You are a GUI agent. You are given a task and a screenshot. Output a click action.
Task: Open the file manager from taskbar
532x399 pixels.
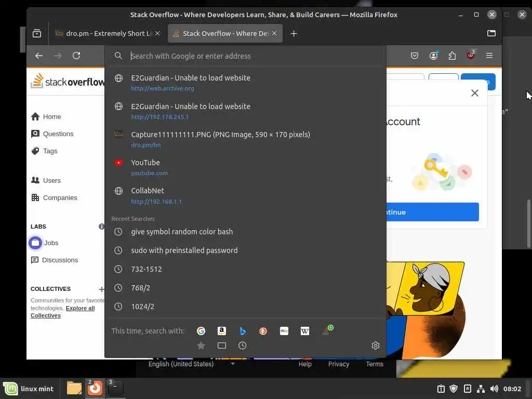click(x=74, y=388)
